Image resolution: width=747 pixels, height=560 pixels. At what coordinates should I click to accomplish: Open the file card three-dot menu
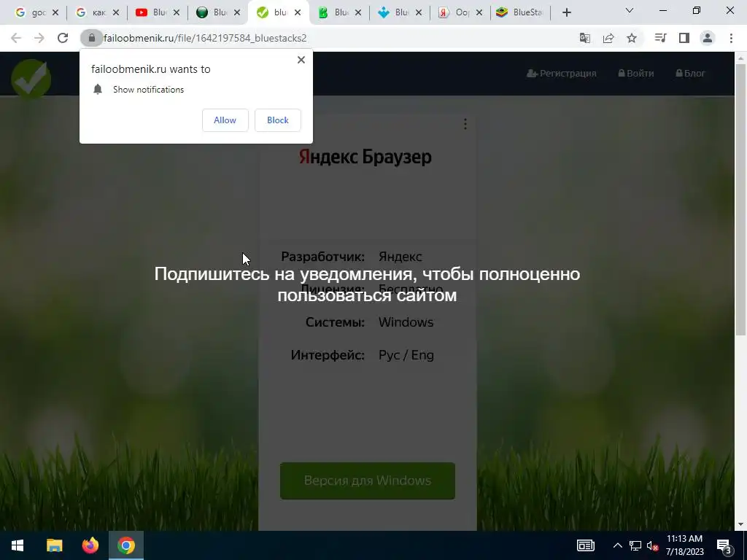point(465,124)
